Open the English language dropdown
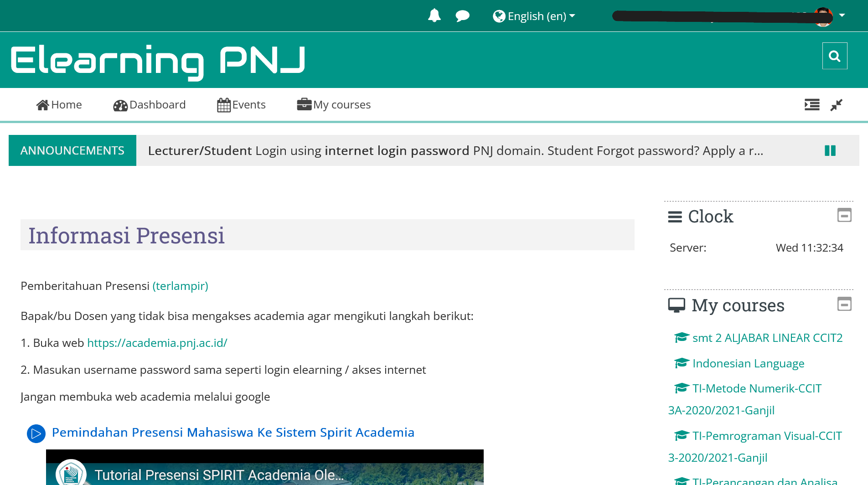Image resolution: width=868 pixels, height=485 pixels. [533, 15]
